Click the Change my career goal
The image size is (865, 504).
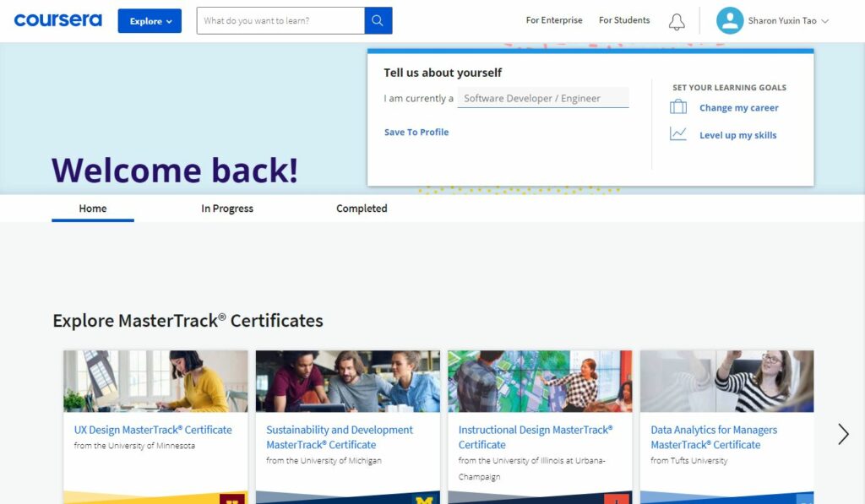coord(738,107)
